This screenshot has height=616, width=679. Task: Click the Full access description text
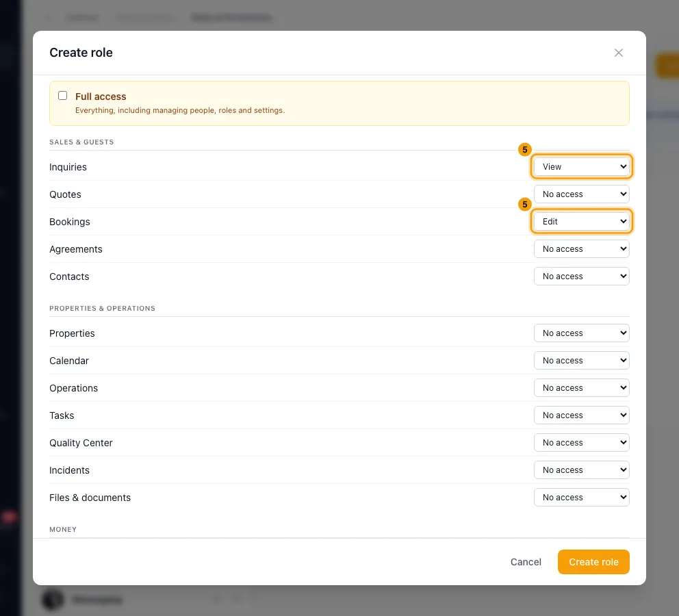point(180,110)
